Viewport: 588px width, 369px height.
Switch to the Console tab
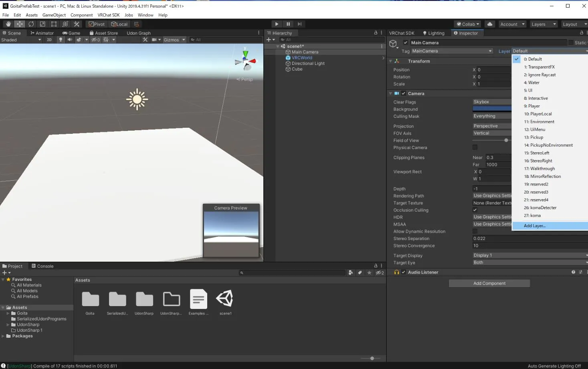tap(42, 266)
